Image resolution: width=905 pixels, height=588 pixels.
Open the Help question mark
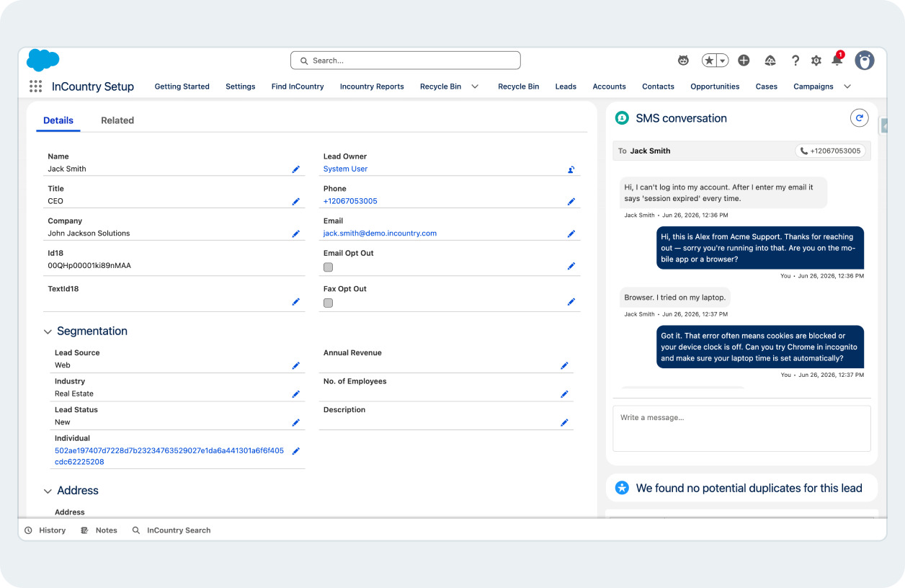[795, 61]
